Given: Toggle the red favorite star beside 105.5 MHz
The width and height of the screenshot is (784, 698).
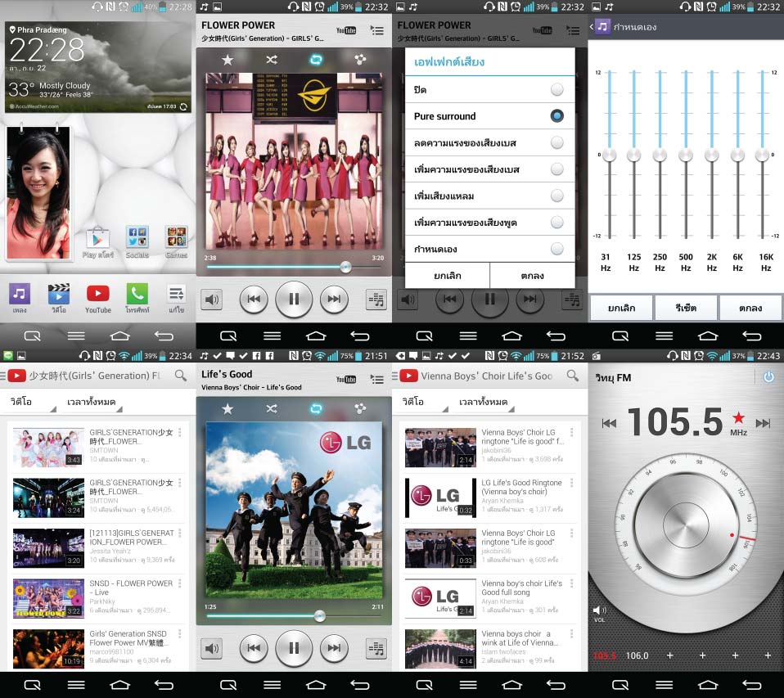Looking at the screenshot, I should [738, 417].
